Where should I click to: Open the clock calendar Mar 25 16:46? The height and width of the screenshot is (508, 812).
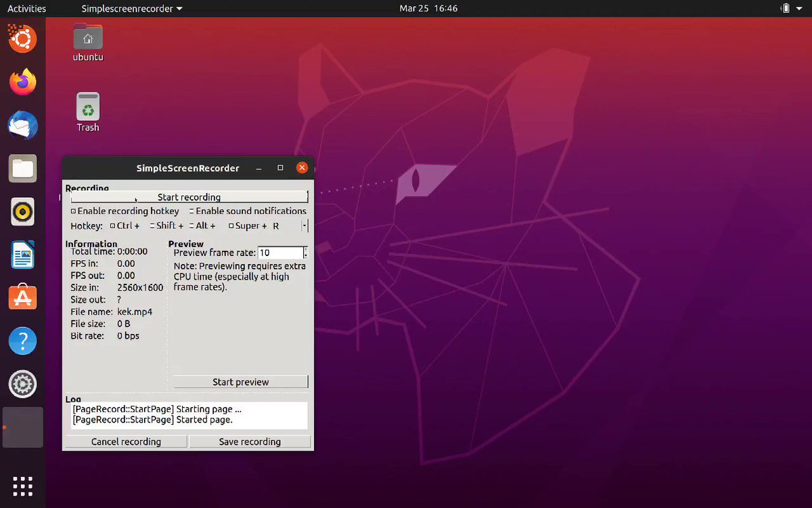coord(428,9)
